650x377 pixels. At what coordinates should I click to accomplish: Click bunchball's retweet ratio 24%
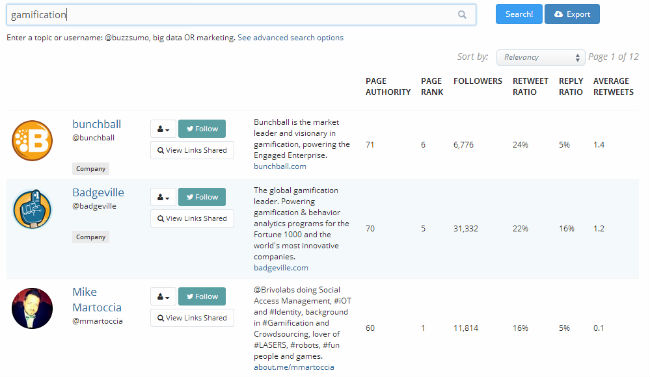520,145
